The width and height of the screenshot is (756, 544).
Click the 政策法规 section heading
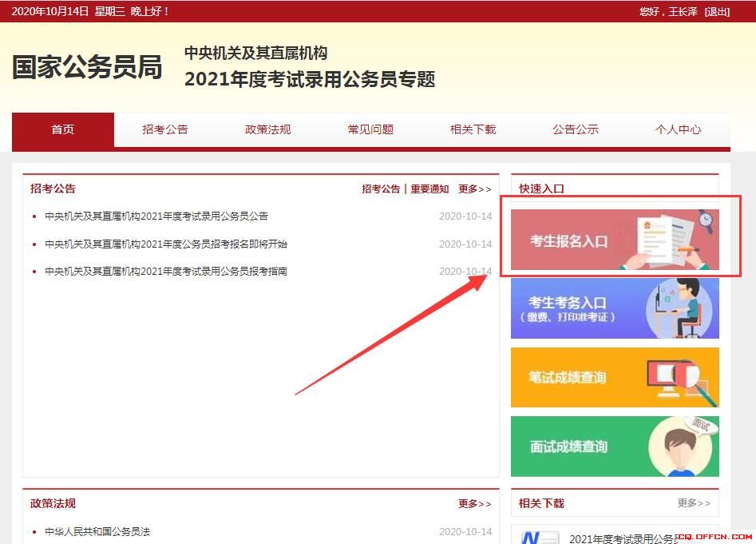point(53,503)
